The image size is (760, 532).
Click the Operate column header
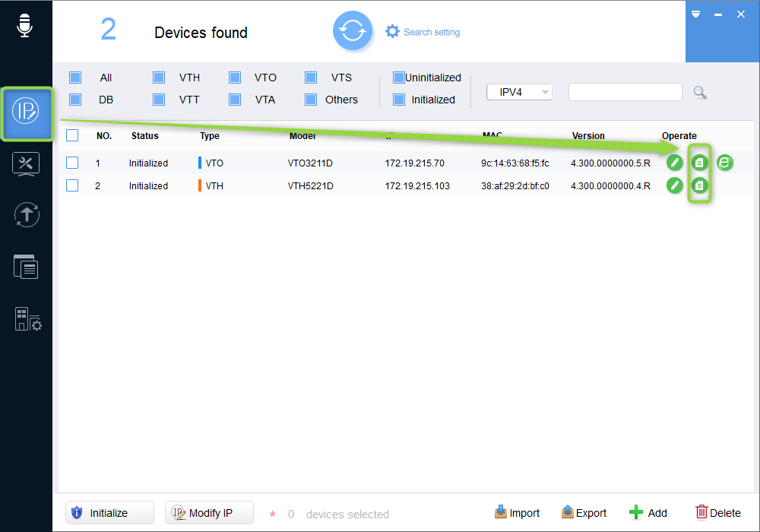click(679, 136)
